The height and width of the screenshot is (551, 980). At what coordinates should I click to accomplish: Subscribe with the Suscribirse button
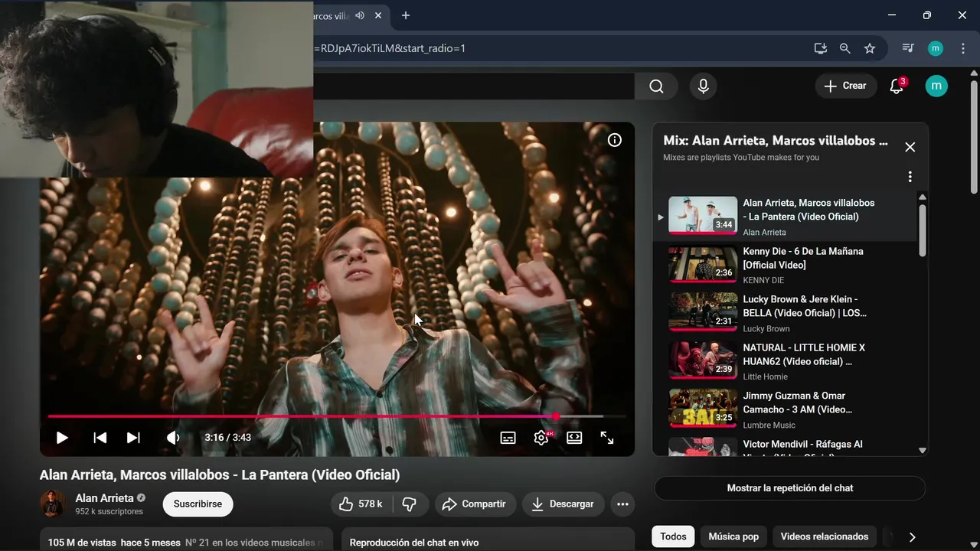(198, 504)
